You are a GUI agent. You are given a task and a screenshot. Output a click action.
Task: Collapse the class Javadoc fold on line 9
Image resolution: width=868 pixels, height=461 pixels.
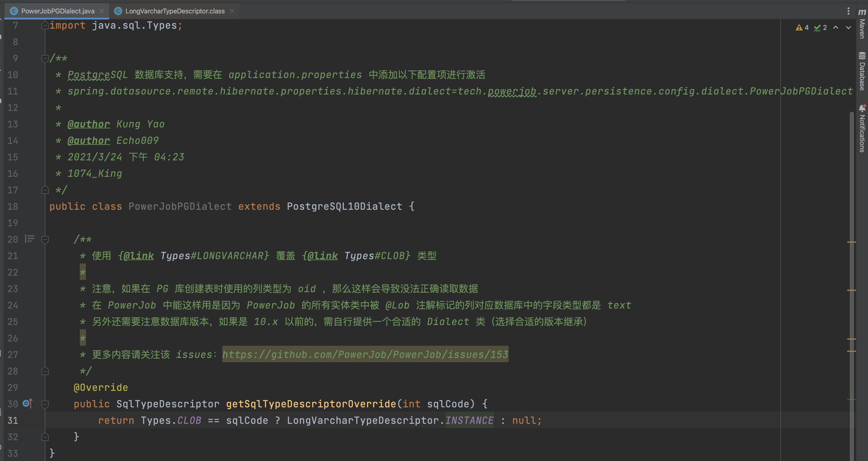[x=45, y=58]
